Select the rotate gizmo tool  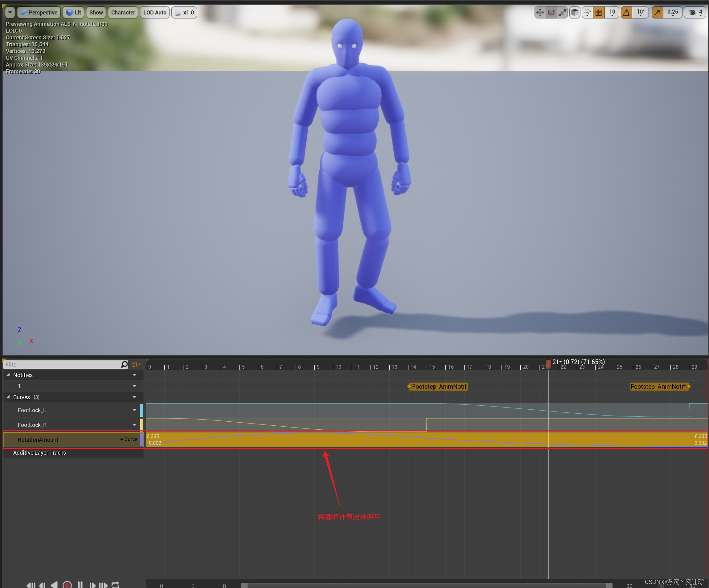click(x=551, y=13)
